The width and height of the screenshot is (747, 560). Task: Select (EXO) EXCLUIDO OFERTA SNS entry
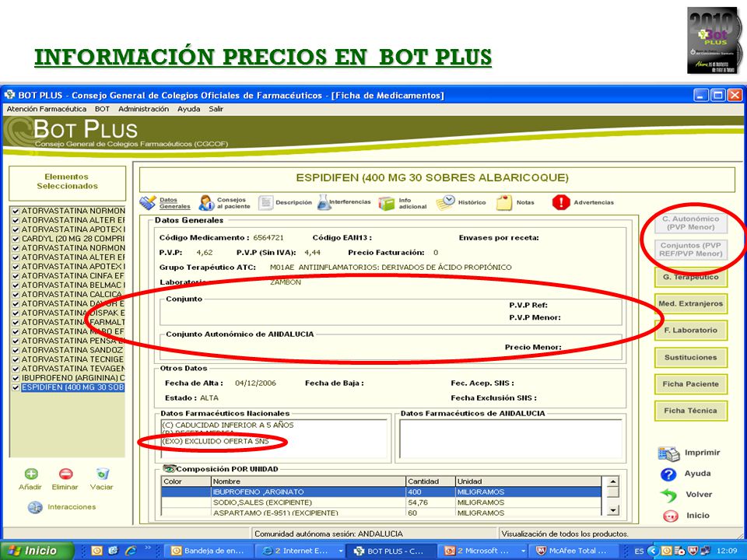coord(216,442)
